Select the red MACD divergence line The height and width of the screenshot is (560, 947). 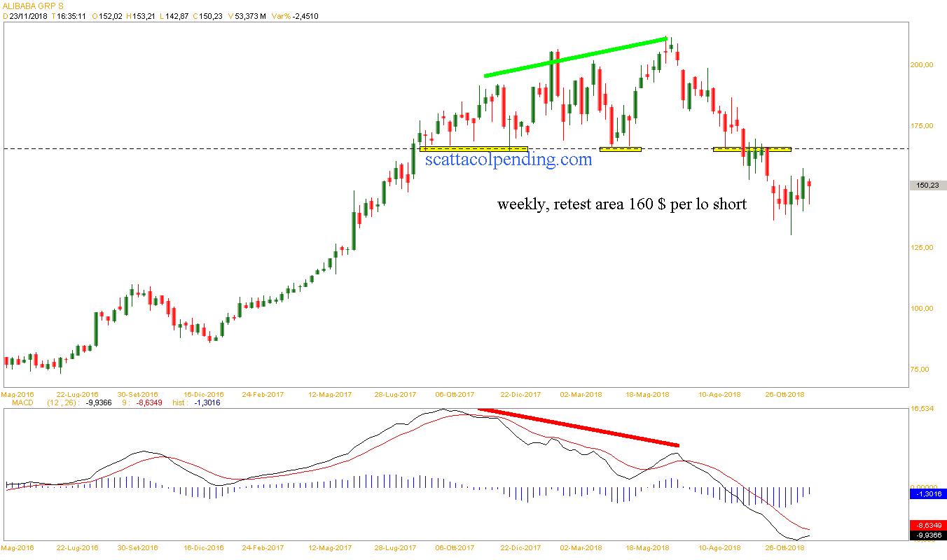pyautogui.click(x=578, y=427)
